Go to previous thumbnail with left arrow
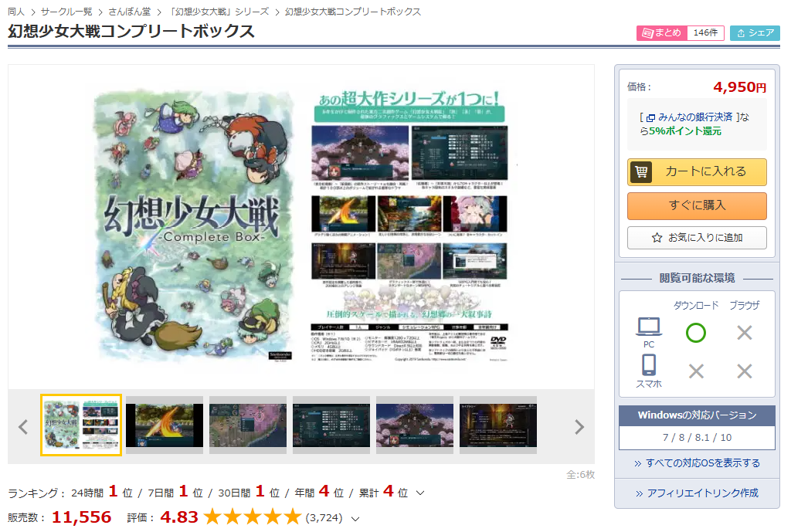 click(23, 427)
